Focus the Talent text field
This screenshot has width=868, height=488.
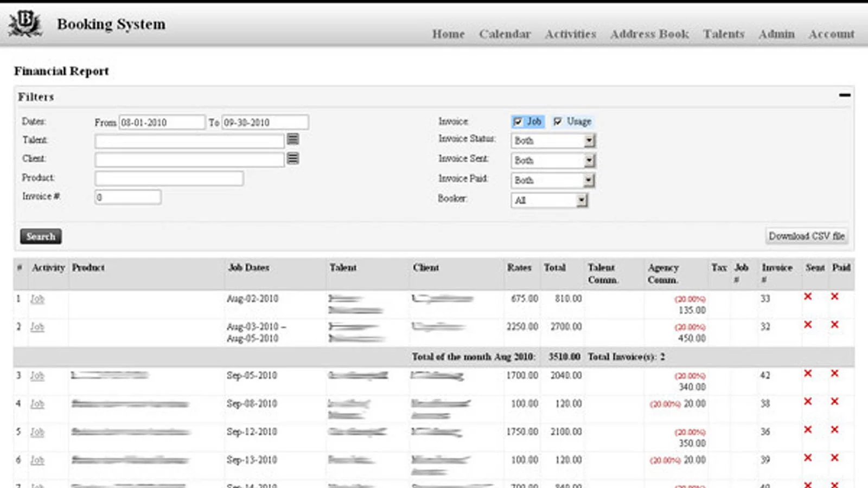coord(189,141)
